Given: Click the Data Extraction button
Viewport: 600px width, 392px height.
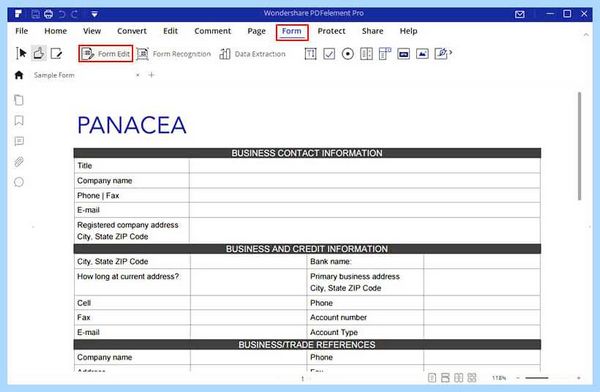Looking at the screenshot, I should pyautogui.click(x=252, y=54).
